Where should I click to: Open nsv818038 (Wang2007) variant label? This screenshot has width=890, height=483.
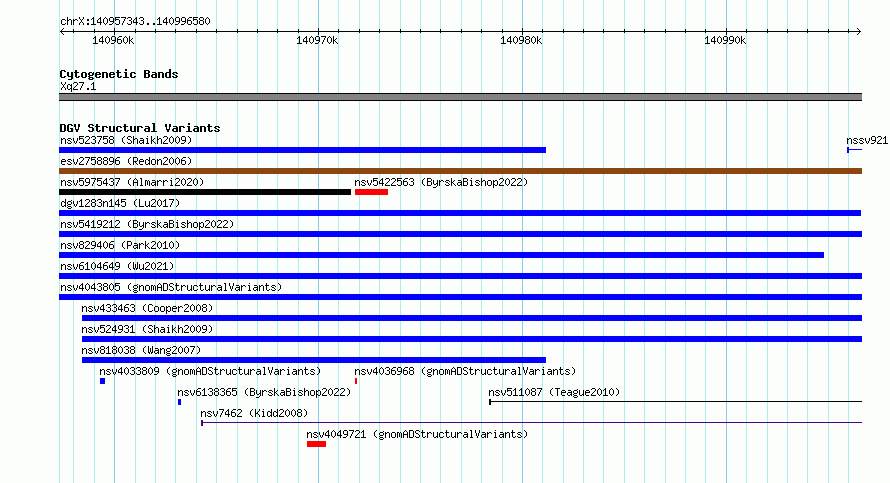(141, 350)
